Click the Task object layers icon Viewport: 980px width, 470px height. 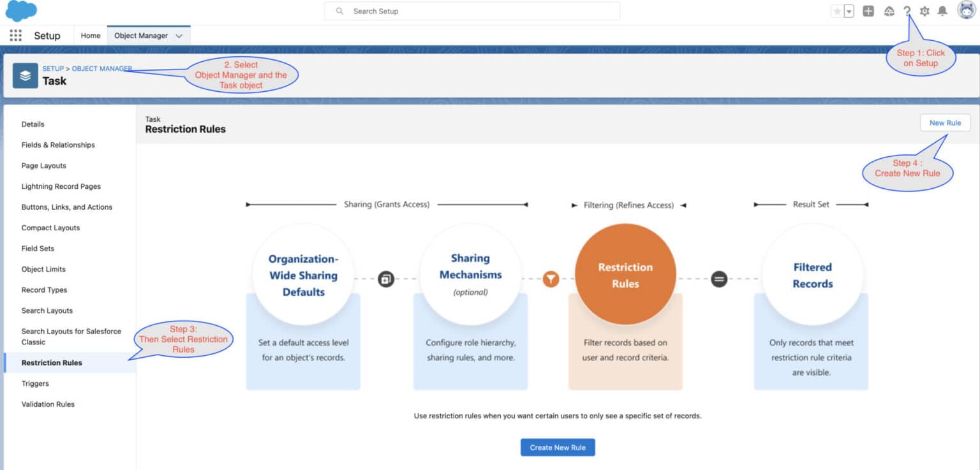[x=25, y=75]
